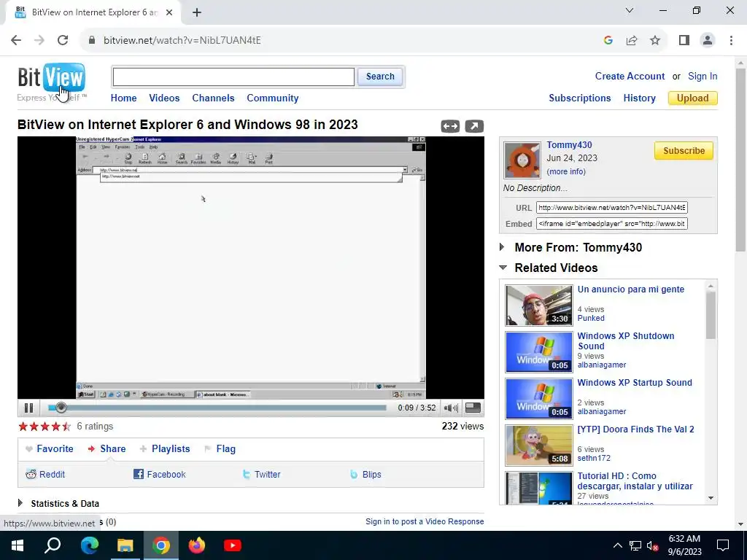Open the Subscriptions link
This screenshot has height=560, width=747.
[x=579, y=98]
